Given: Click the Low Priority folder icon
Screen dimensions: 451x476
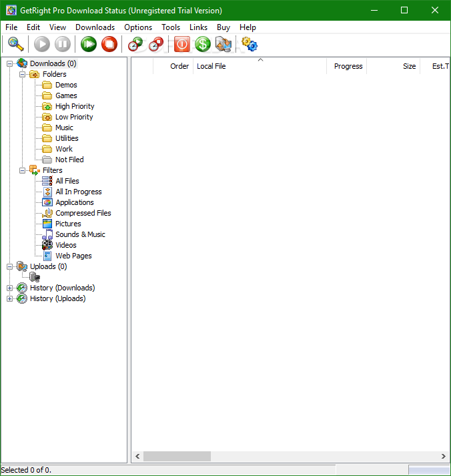Looking at the screenshot, I should click(x=47, y=117).
